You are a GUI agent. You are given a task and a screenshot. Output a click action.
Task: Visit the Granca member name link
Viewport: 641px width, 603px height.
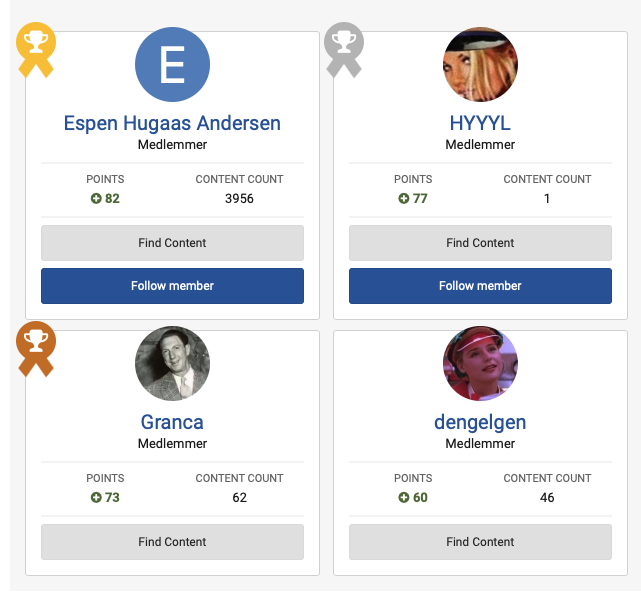(172, 422)
